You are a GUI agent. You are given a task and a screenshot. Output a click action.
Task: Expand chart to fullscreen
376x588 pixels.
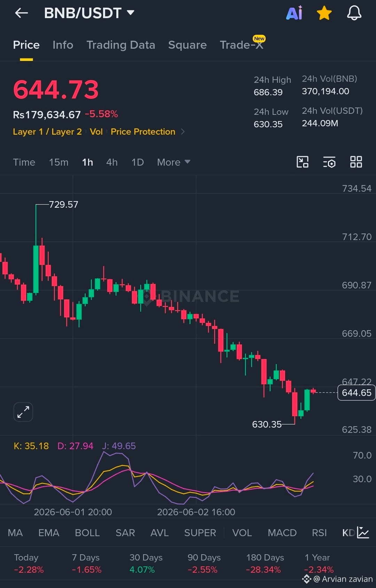pos(23,412)
